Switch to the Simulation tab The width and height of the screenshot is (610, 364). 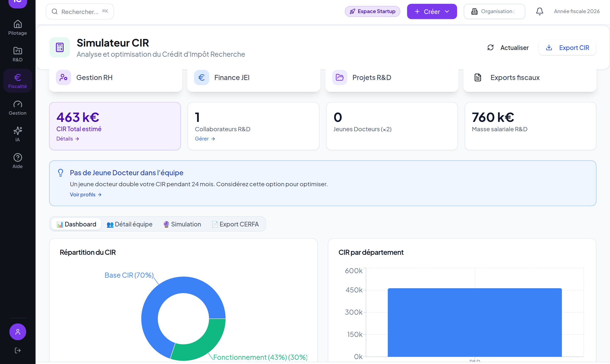pos(182,224)
